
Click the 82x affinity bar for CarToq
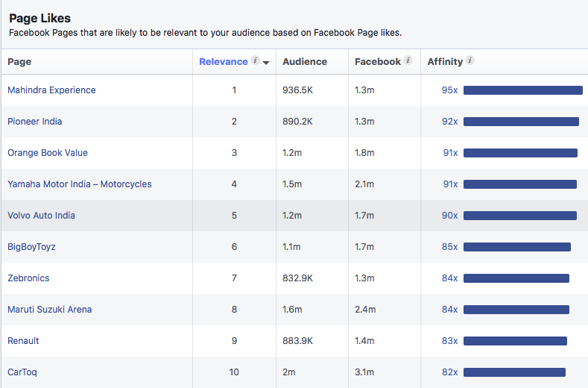coord(514,372)
